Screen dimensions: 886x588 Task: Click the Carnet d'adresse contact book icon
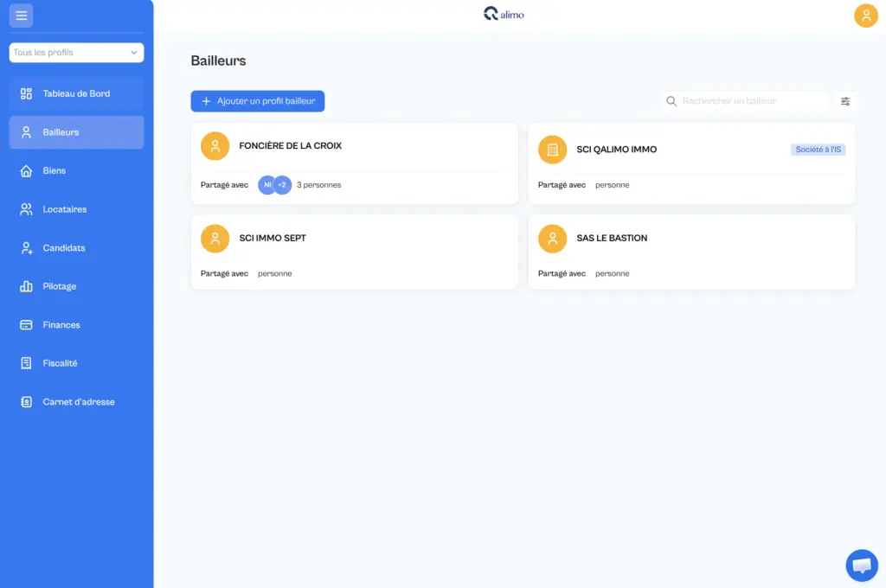(26, 401)
